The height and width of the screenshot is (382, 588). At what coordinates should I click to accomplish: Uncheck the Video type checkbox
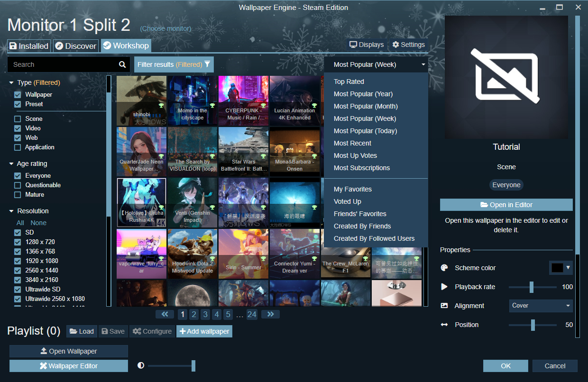click(x=18, y=128)
